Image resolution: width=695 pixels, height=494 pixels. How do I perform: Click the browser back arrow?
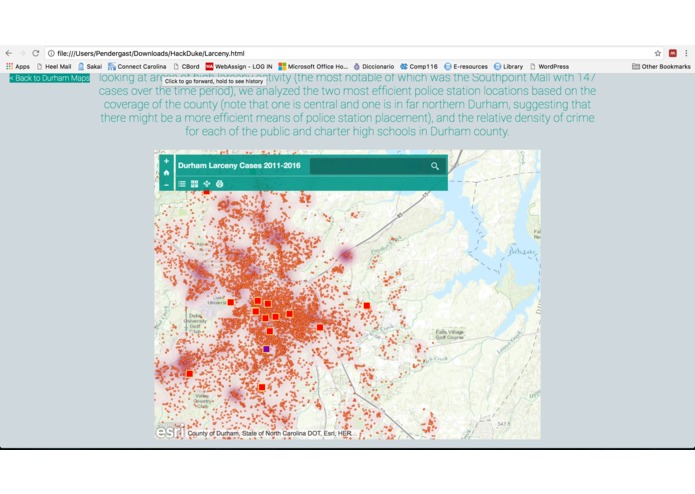tap(8, 53)
